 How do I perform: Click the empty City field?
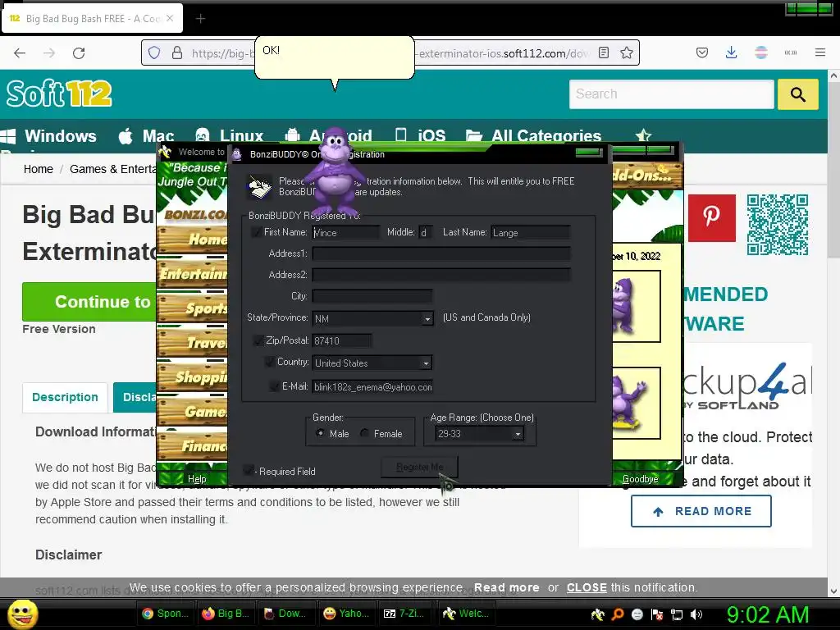(372, 295)
